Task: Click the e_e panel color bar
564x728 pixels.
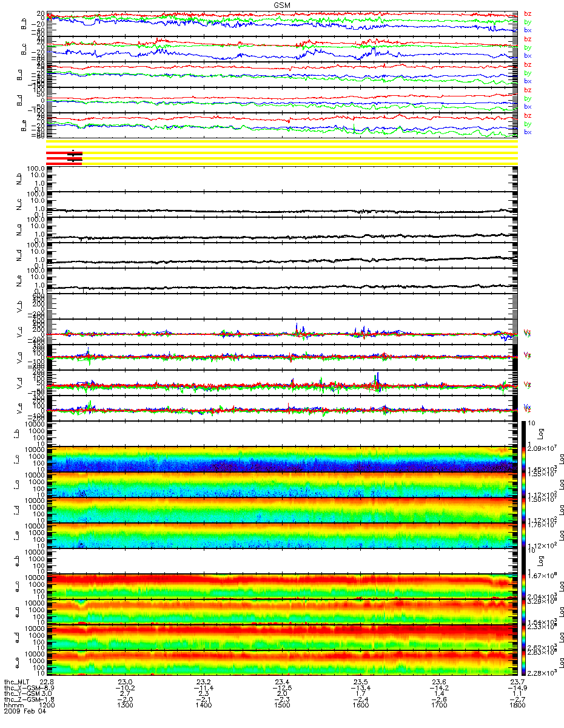Action: pyautogui.click(x=524, y=663)
